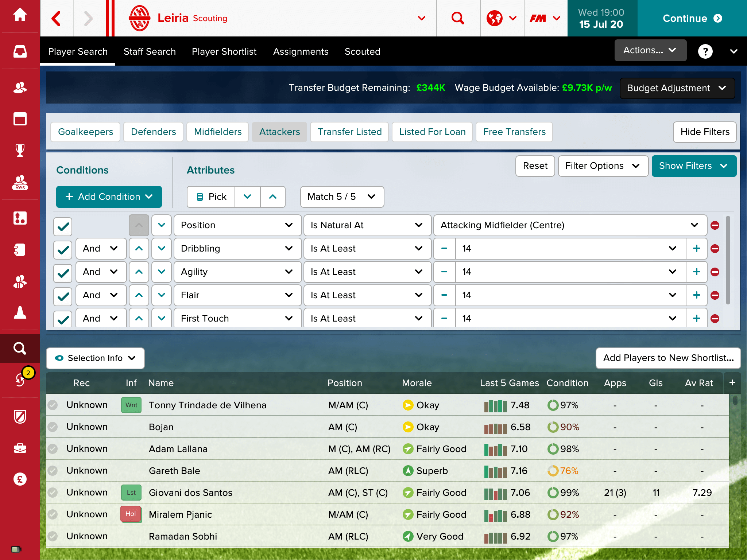This screenshot has height=560, width=747.
Task: Click the help question mark icon
Action: pyautogui.click(x=705, y=51)
